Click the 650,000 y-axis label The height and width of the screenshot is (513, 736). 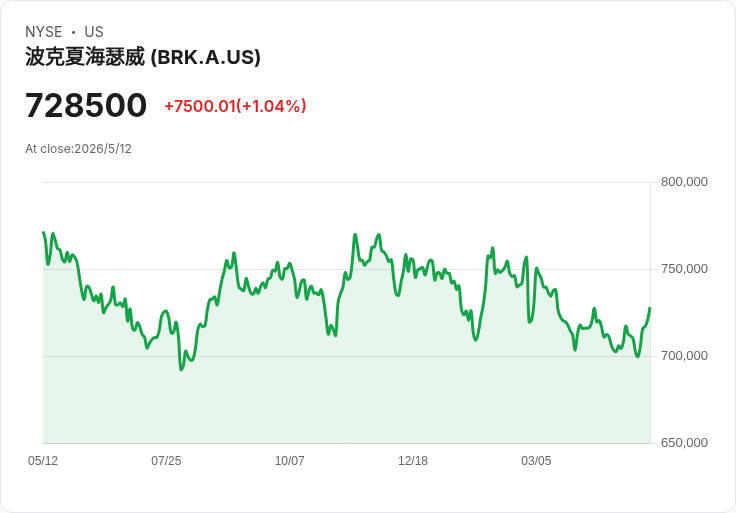[684, 443]
